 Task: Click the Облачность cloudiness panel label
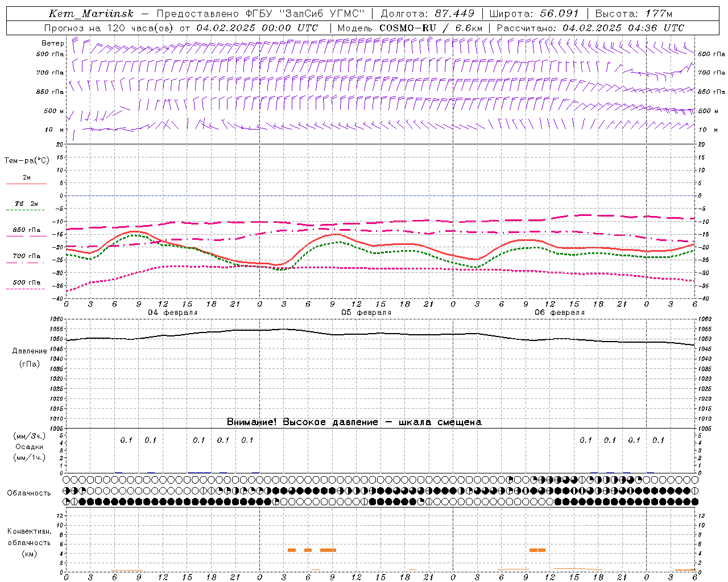28,493
